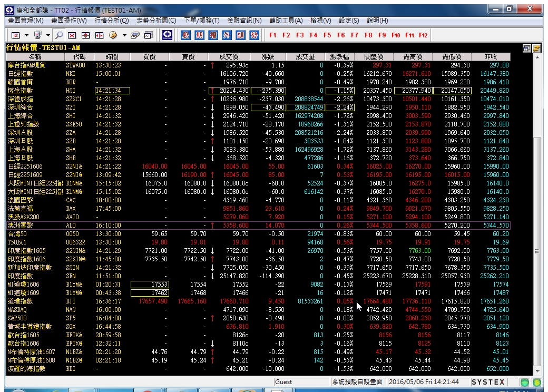Click the blue 股 stocks button
Screen dimensions: 548x392
pyautogui.click(x=185, y=35)
